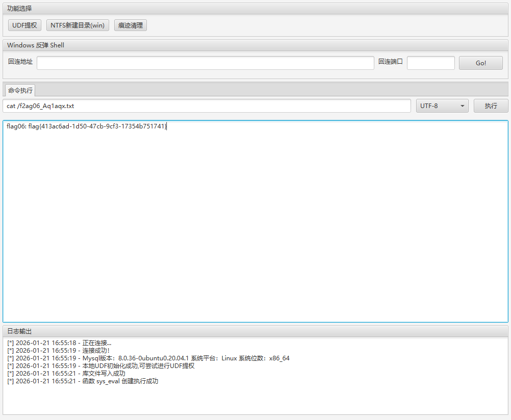Click the Windows 反弹 Shell panel title
The height and width of the screenshot is (420, 511).
(x=36, y=45)
